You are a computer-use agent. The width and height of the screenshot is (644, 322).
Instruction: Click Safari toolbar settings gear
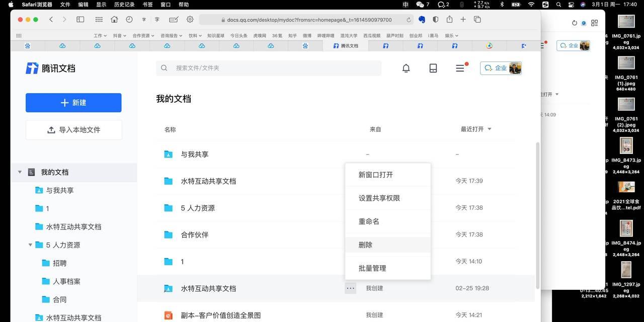pyautogui.click(x=190, y=19)
